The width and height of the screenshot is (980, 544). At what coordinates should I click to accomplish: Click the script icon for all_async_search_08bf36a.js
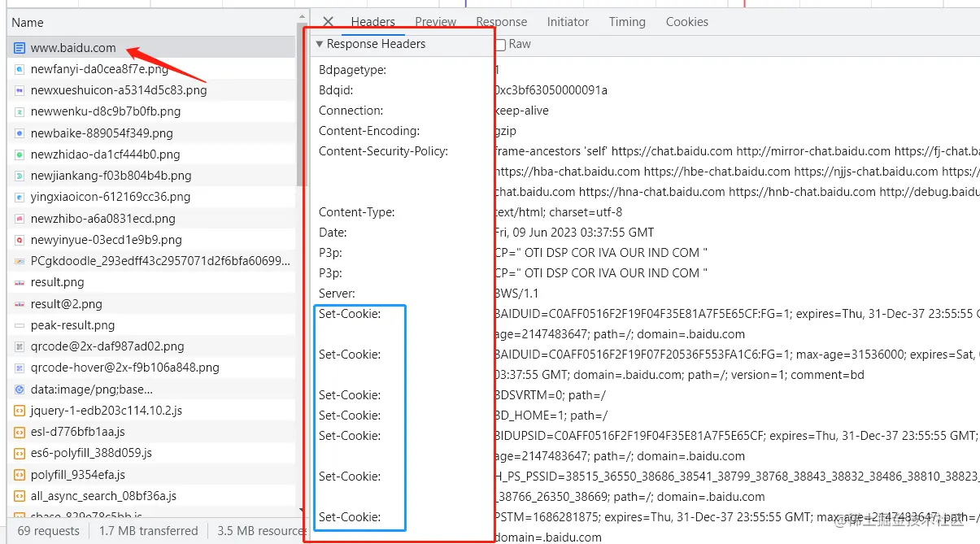(x=20, y=496)
